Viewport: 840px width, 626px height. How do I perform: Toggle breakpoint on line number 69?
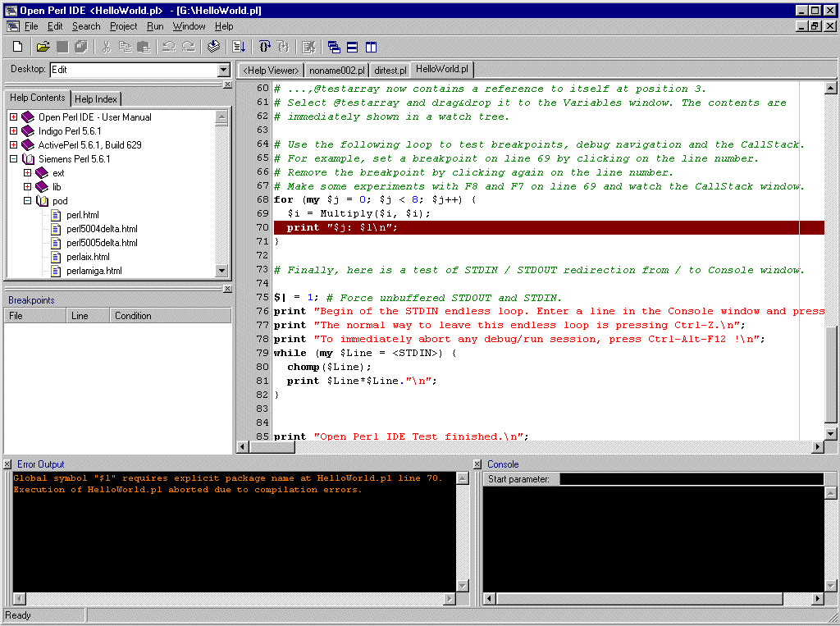coord(262,213)
